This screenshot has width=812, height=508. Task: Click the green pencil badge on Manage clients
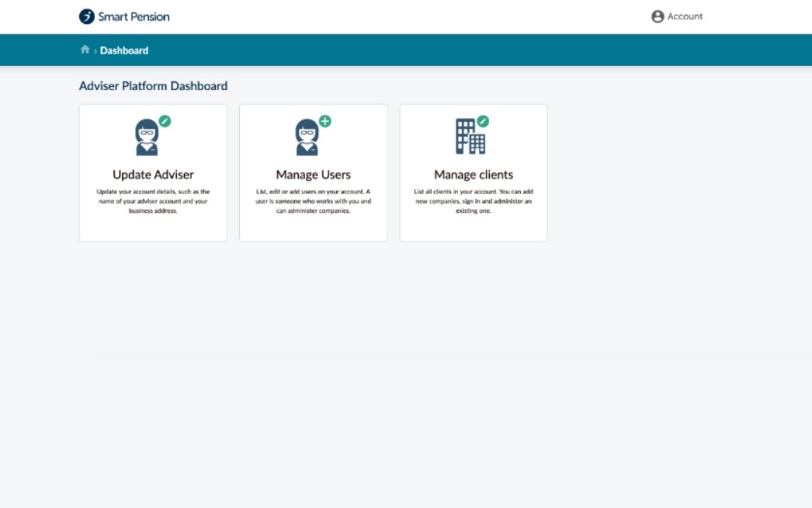pyautogui.click(x=483, y=121)
